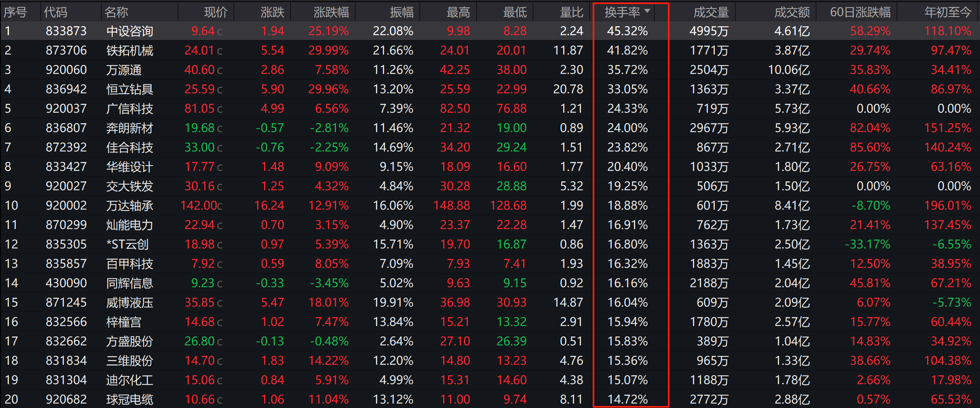The image size is (980, 408).
Task: Click change percent 29.99% for 铁拓机械
Action: 328,50
